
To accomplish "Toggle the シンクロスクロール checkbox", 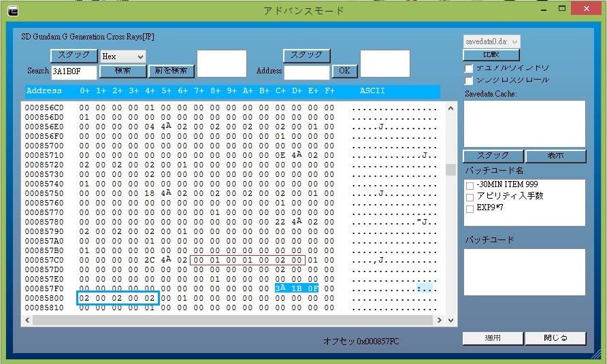I will pos(468,80).
